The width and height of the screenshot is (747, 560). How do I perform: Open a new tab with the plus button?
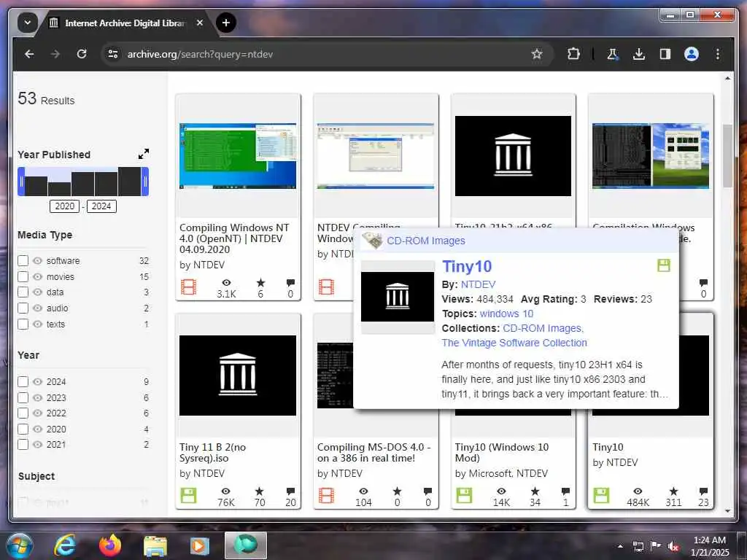(x=226, y=23)
